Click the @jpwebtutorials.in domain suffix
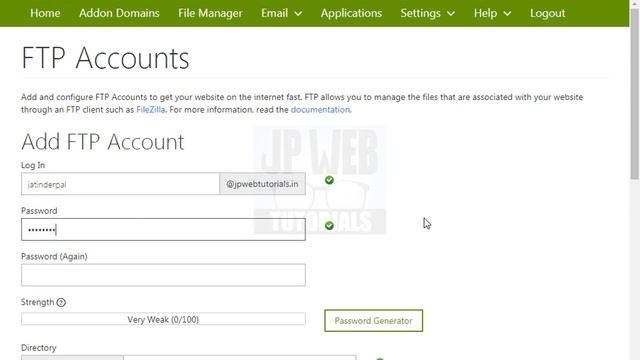Viewport: 640px width, 360px height. coord(262,184)
